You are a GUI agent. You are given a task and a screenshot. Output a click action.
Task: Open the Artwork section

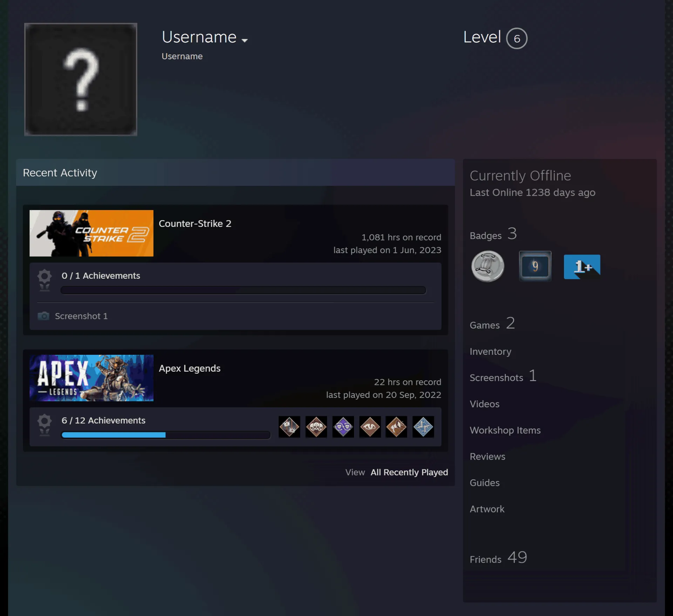(487, 509)
